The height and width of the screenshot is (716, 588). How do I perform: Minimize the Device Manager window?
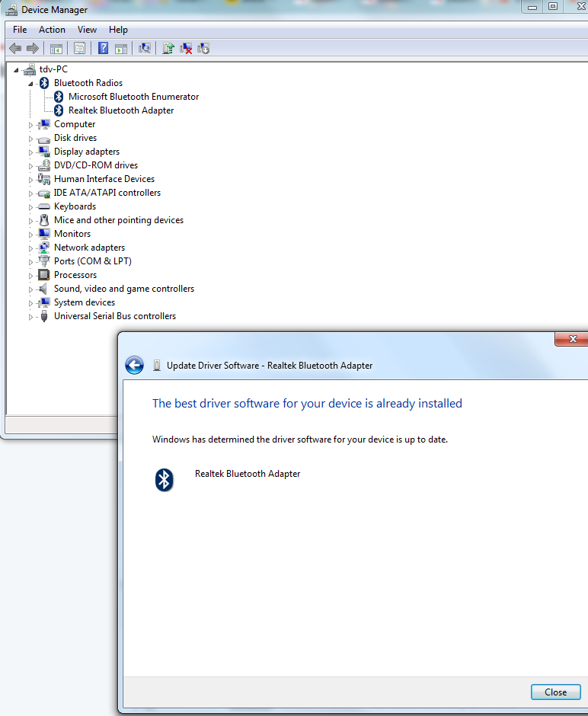(x=532, y=7)
